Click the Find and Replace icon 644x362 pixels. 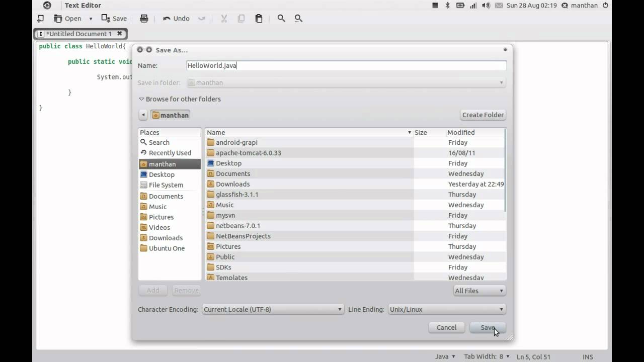tap(298, 19)
